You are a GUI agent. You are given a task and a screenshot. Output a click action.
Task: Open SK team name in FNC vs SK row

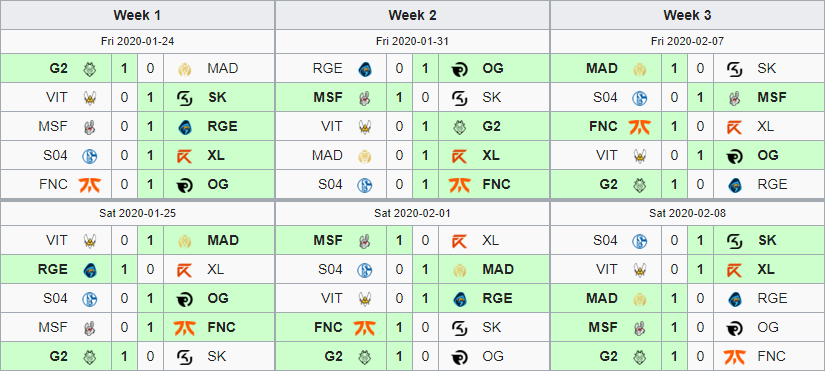click(491, 327)
